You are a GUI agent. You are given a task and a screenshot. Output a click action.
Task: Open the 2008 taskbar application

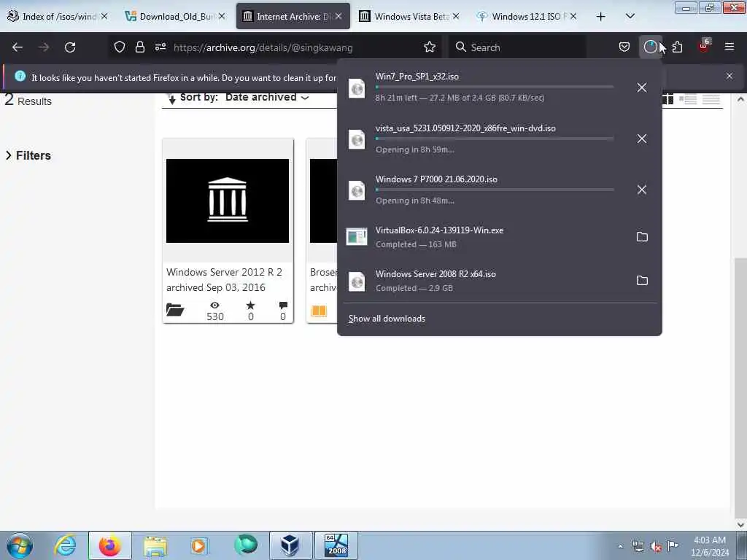click(336, 545)
